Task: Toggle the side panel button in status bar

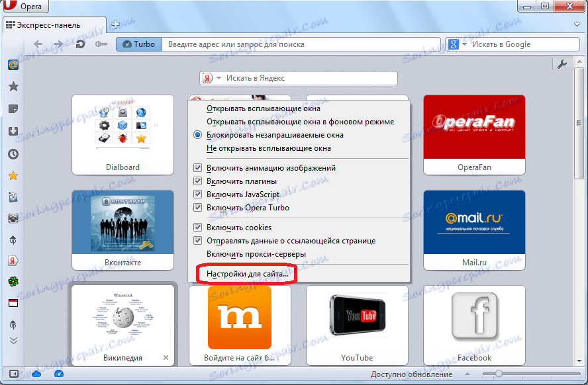Action: [x=13, y=373]
